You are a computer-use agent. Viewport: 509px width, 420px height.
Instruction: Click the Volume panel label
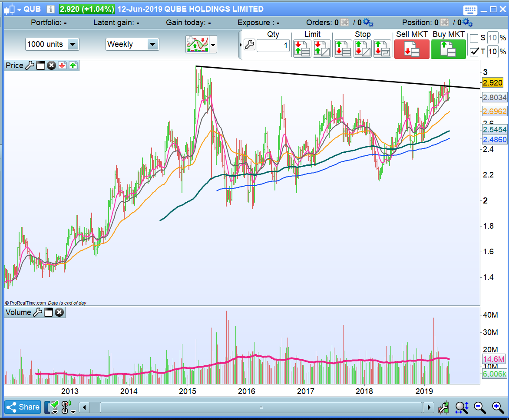point(19,312)
